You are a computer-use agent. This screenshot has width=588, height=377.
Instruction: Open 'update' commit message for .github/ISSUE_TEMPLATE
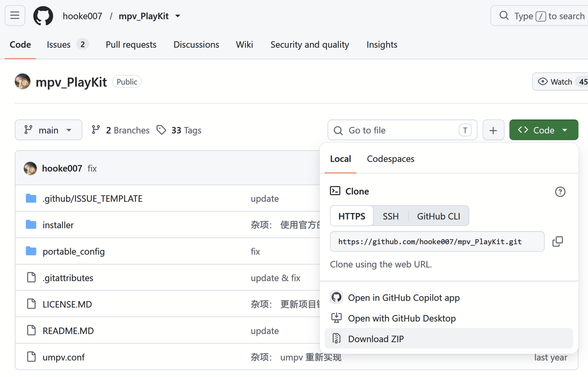[265, 199]
